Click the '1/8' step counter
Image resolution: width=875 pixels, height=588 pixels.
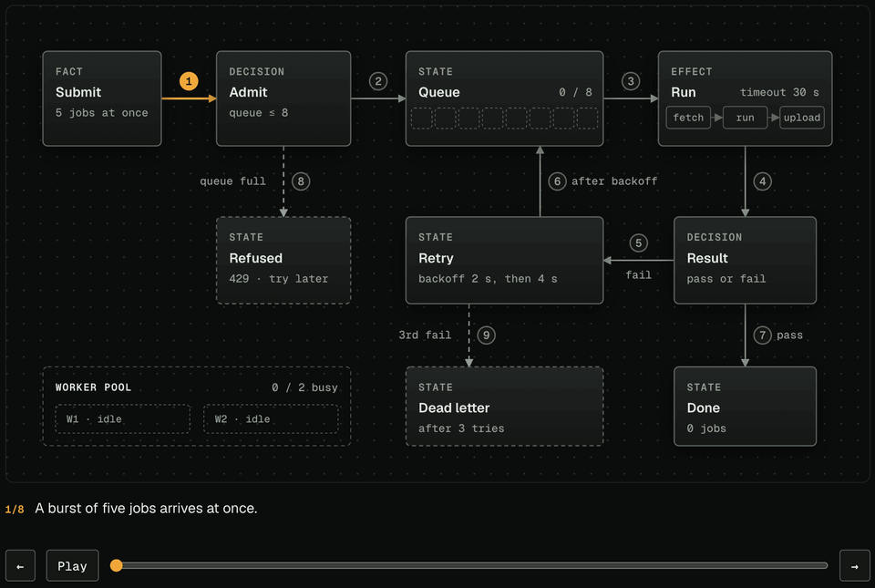(15, 510)
